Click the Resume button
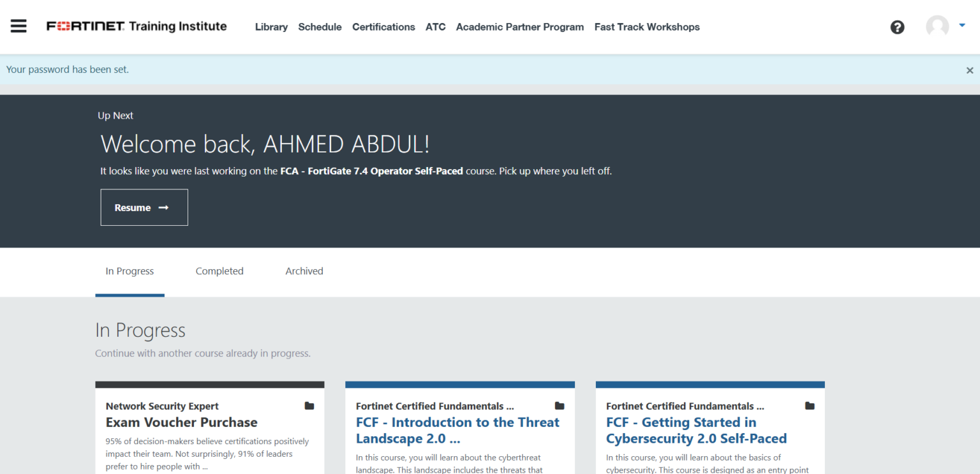 (144, 207)
